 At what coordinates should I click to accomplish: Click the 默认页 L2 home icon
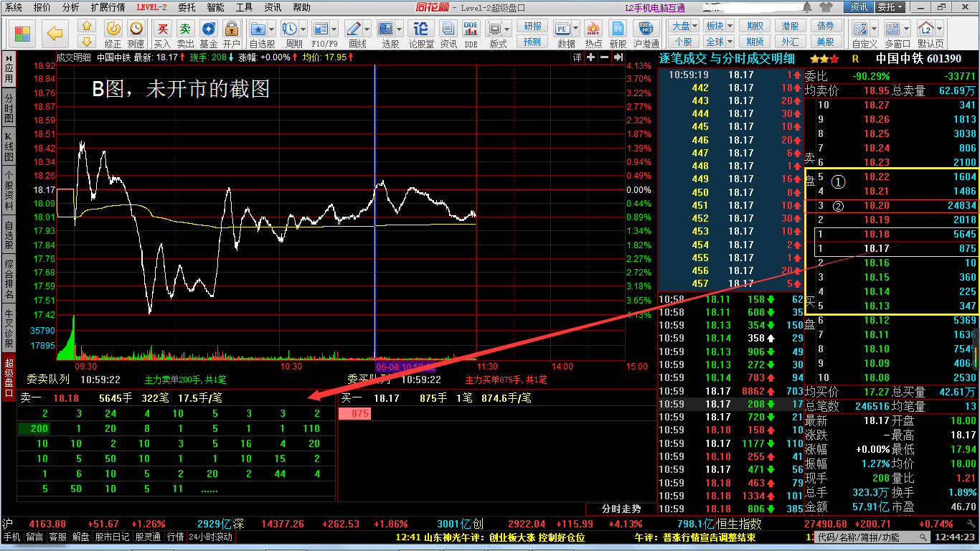tap(926, 29)
